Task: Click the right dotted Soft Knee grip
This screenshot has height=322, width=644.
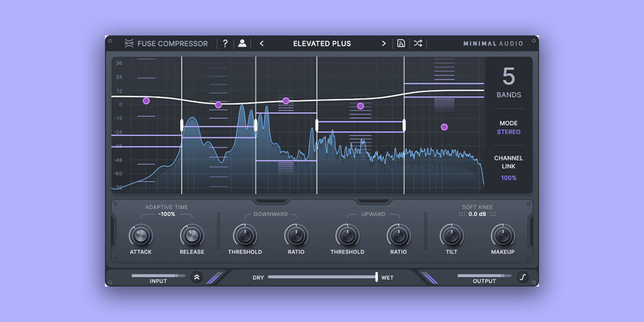Action: [x=493, y=214]
